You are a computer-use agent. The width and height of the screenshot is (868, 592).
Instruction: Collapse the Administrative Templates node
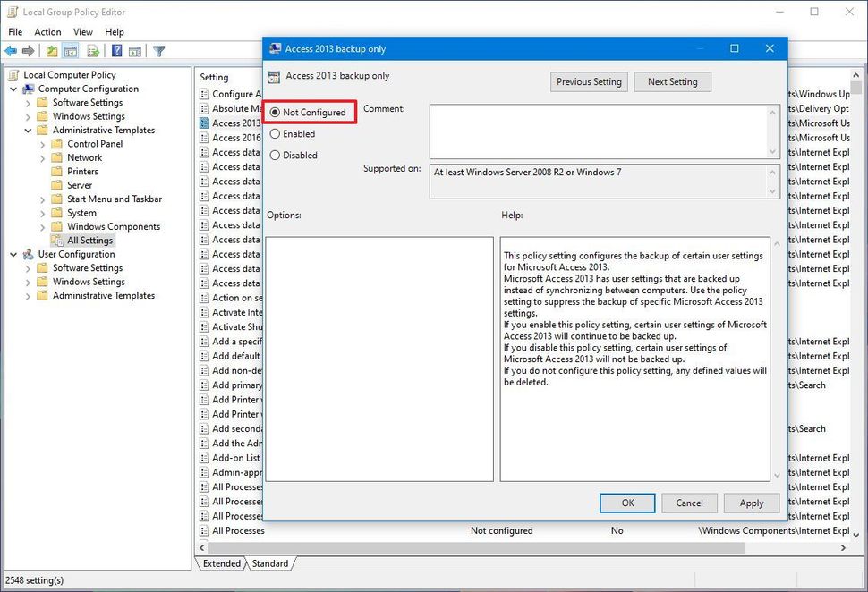[x=30, y=130]
